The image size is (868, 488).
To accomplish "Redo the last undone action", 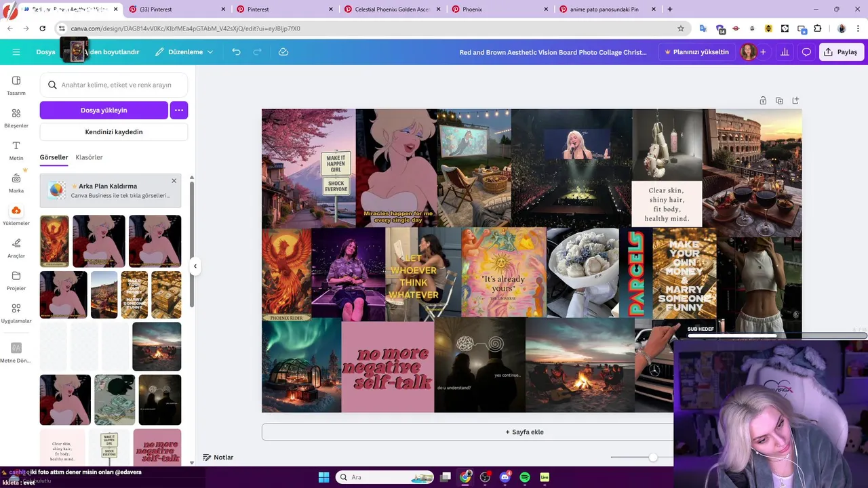I will (x=257, y=52).
